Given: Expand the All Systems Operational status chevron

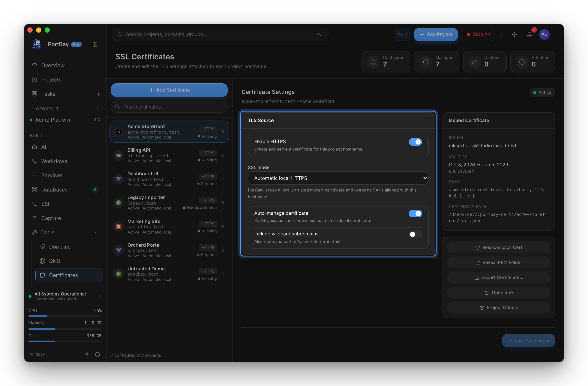Looking at the screenshot, I should [99, 296].
